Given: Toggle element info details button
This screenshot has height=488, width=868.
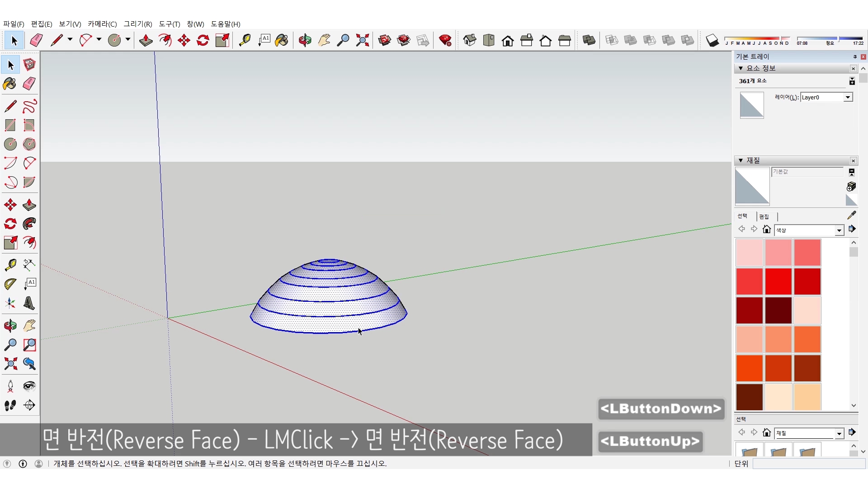Looking at the screenshot, I should point(852,81).
